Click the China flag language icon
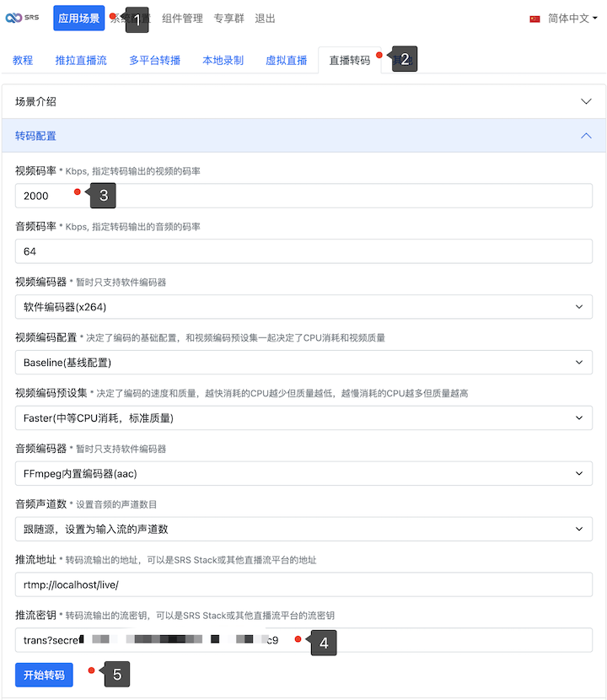Screen dimensions: 607x700 coord(534,19)
